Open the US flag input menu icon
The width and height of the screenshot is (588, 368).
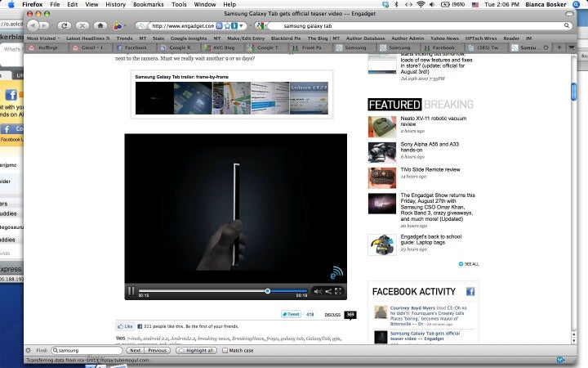point(475,5)
